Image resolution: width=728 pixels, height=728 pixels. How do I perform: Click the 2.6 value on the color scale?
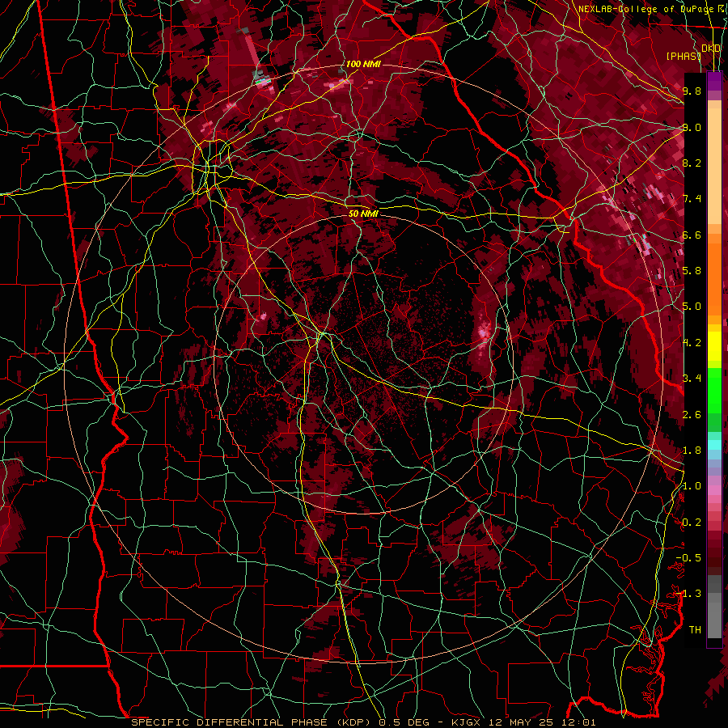point(692,415)
